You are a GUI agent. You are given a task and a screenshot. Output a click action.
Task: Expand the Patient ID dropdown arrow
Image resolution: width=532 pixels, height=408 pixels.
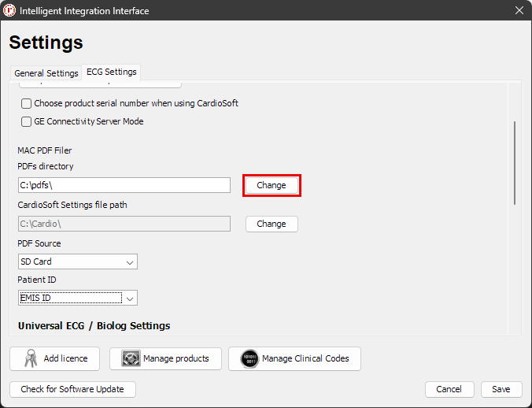[130, 299]
